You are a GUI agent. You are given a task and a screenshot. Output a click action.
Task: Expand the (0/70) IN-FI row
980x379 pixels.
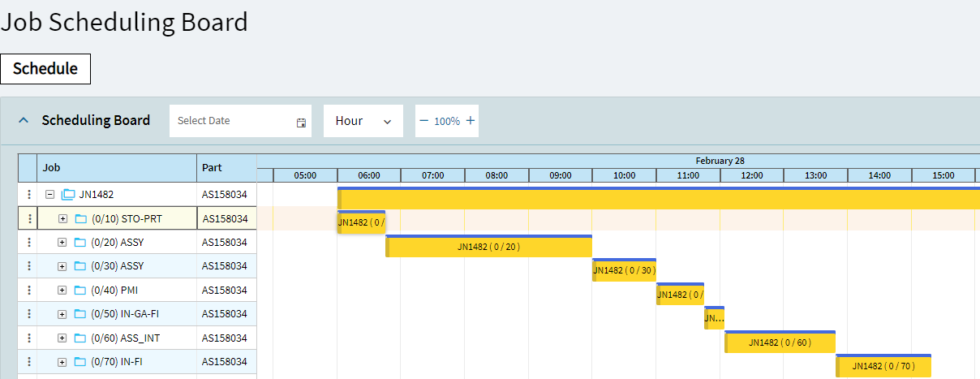[x=62, y=362]
